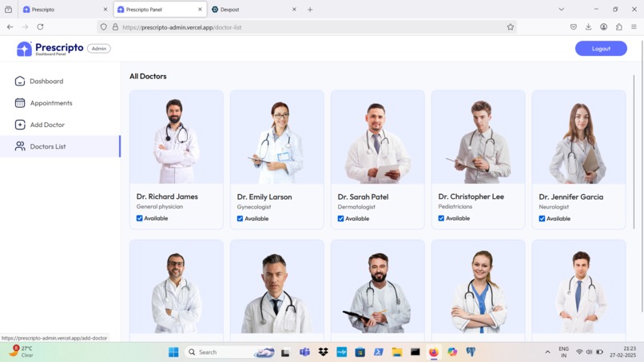
Task: Click Dr. Richard James photo
Action: pyautogui.click(x=177, y=137)
